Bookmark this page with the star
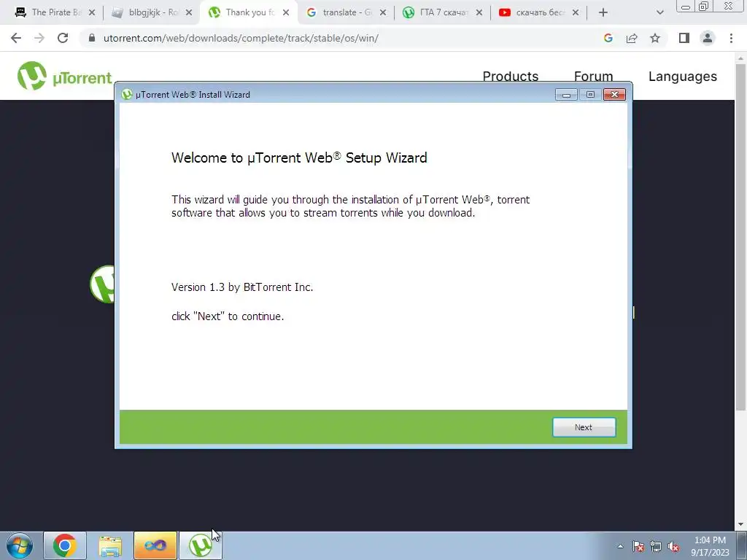 point(655,38)
